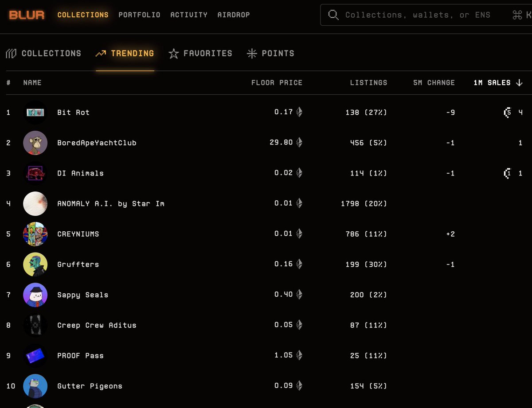532x408 pixels.
Task: Click the PROOF Pass avatar
Action: tap(35, 356)
